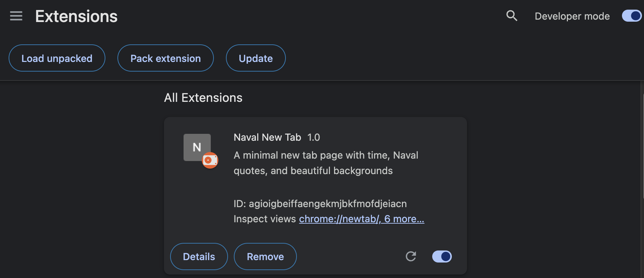Open the Extensions page hamburger menu
Image resolution: width=644 pixels, height=278 pixels.
click(x=16, y=16)
